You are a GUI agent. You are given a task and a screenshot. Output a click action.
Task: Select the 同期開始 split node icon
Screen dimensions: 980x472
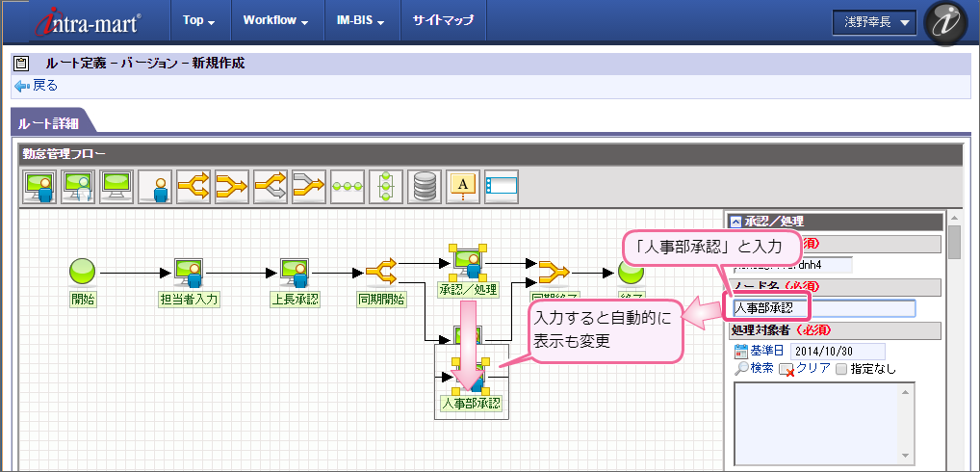click(380, 273)
